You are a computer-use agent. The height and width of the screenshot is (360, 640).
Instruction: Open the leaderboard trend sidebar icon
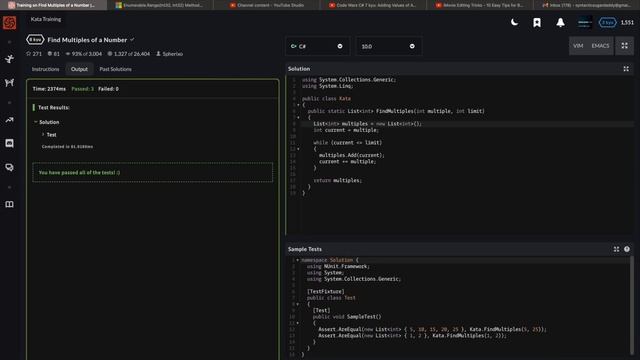(x=9, y=120)
